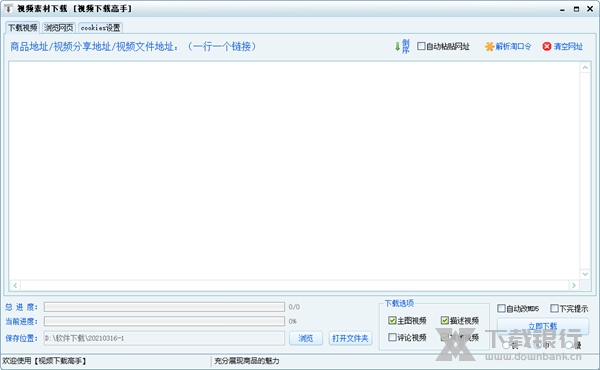Click the app icon in title bar
Image resolution: width=600 pixels, height=370 pixels.
(8, 8)
